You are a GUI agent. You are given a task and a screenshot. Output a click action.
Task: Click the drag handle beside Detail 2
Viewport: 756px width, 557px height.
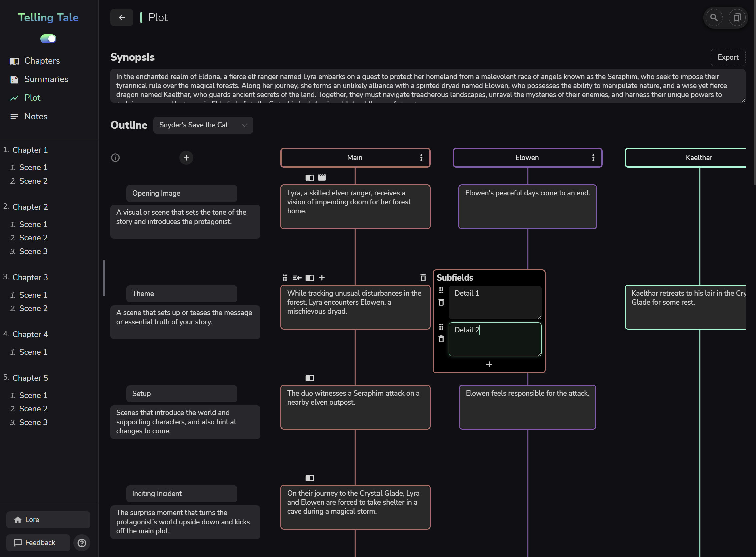pyautogui.click(x=441, y=327)
